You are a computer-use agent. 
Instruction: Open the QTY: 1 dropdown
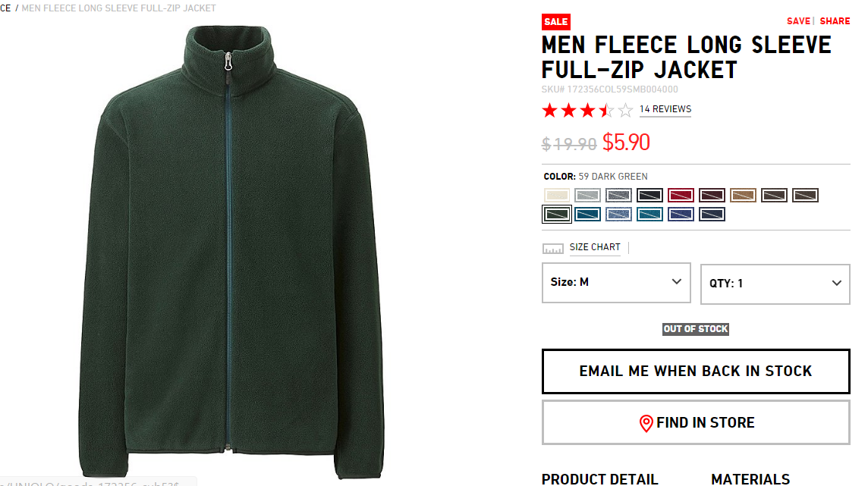(775, 284)
